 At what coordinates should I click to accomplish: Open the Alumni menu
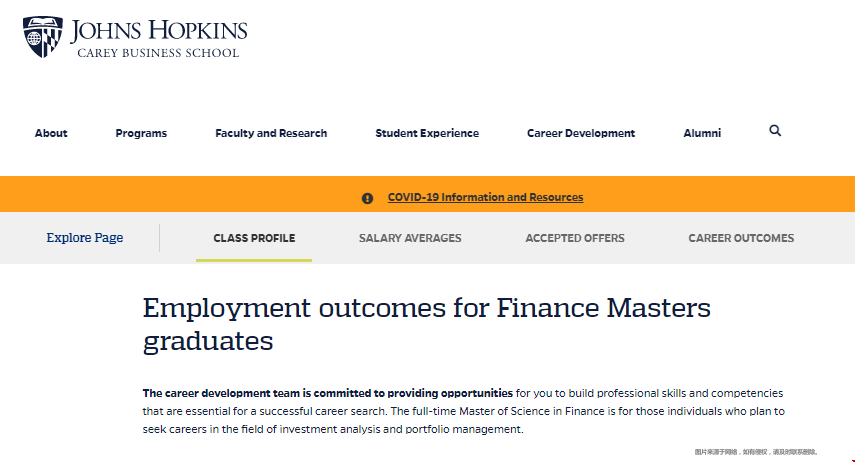pyautogui.click(x=702, y=133)
